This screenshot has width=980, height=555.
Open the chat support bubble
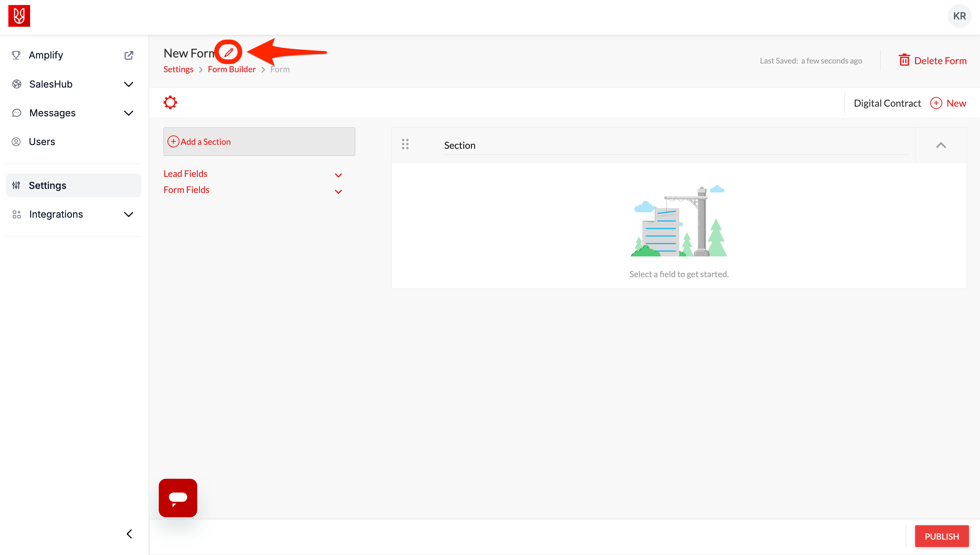[x=178, y=498]
